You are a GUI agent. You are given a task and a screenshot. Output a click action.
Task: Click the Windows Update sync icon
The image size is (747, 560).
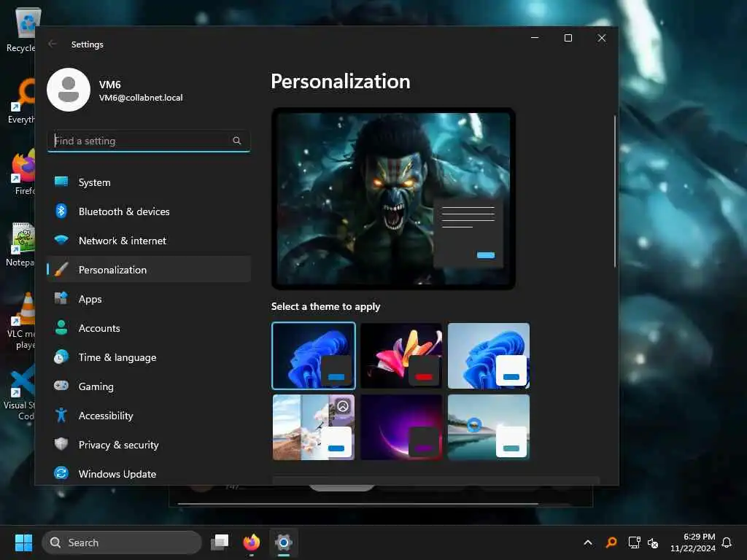61,473
